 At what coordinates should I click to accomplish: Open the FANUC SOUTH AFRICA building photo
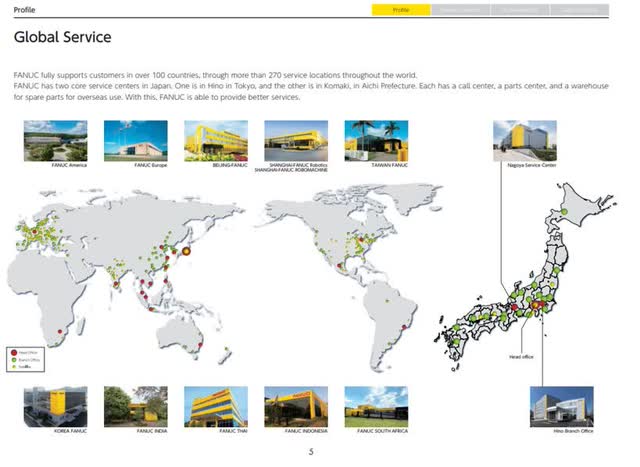coord(376,407)
